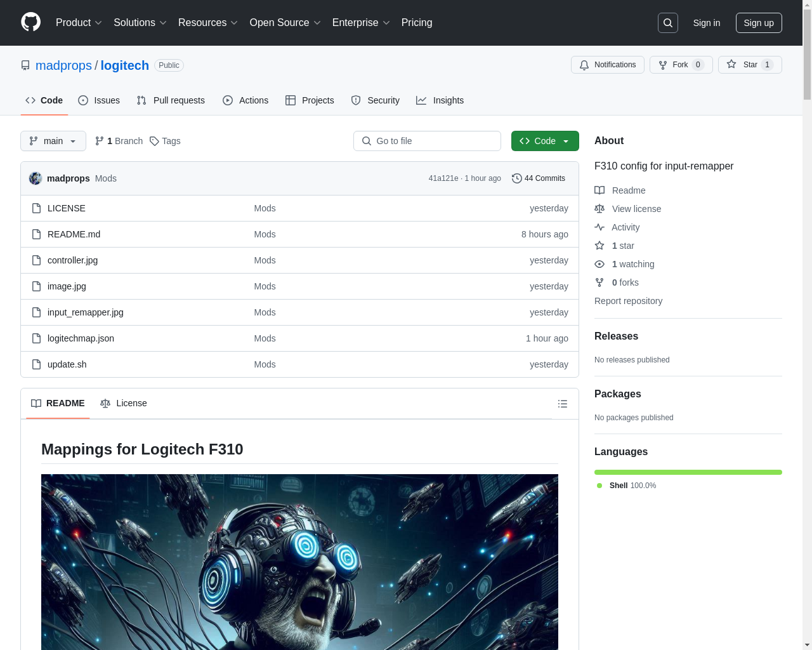Click the repository icon beside madprops
The height and width of the screenshot is (650, 812).
click(x=25, y=65)
